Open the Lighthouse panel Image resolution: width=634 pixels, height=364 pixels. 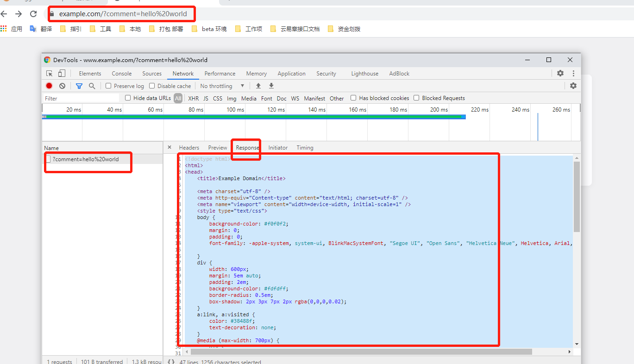(x=364, y=73)
